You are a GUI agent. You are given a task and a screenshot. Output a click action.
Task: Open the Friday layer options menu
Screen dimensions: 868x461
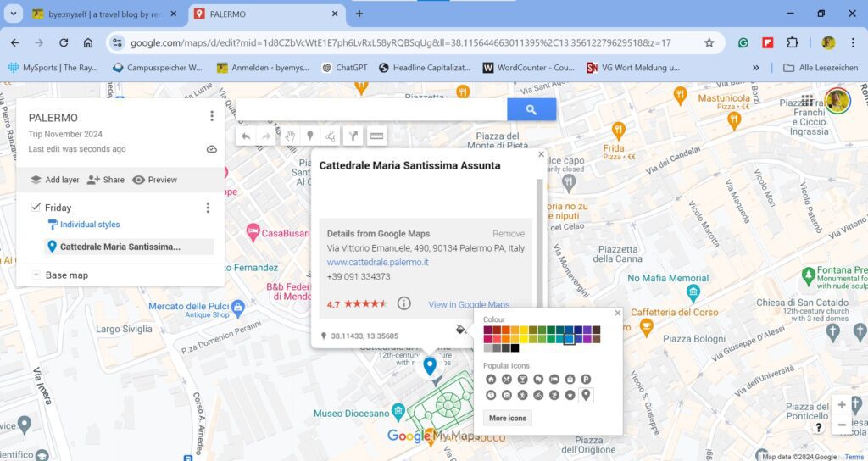[x=208, y=208]
